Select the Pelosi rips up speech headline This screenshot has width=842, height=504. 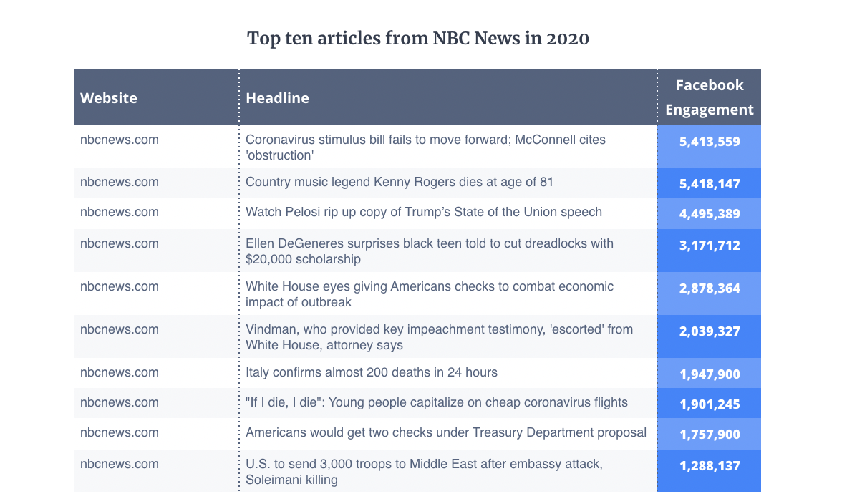coord(423,213)
